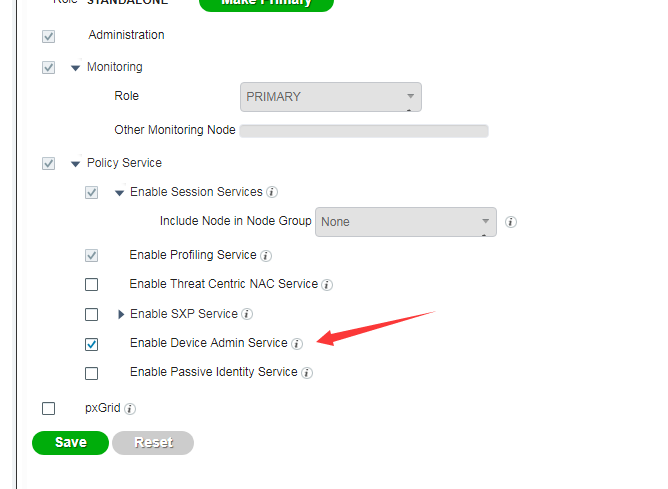Click the pxGrid info icon

click(x=130, y=409)
